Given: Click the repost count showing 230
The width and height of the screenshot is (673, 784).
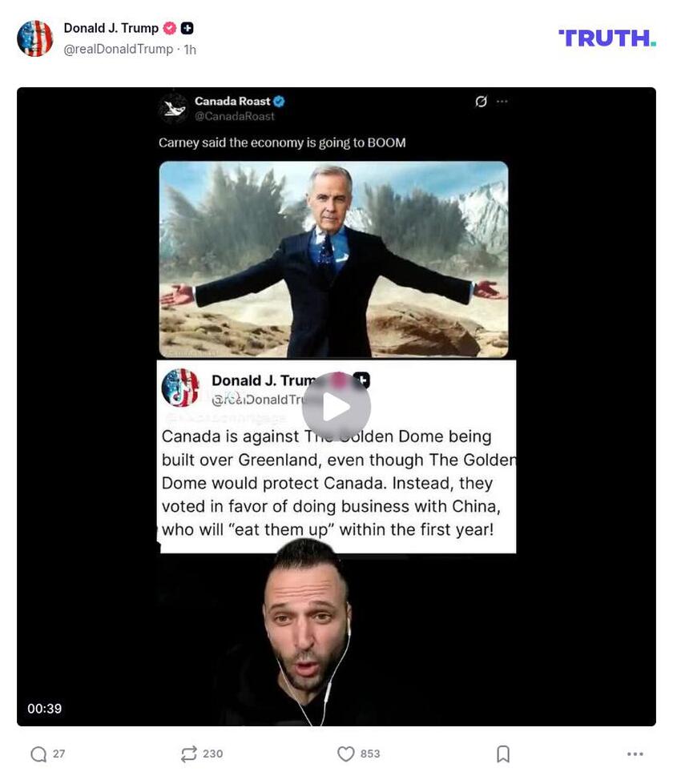Looking at the screenshot, I should (x=213, y=754).
